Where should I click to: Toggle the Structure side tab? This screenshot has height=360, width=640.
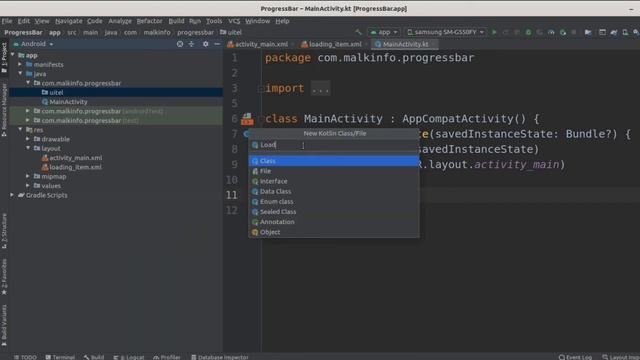click(x=4, y=231)
